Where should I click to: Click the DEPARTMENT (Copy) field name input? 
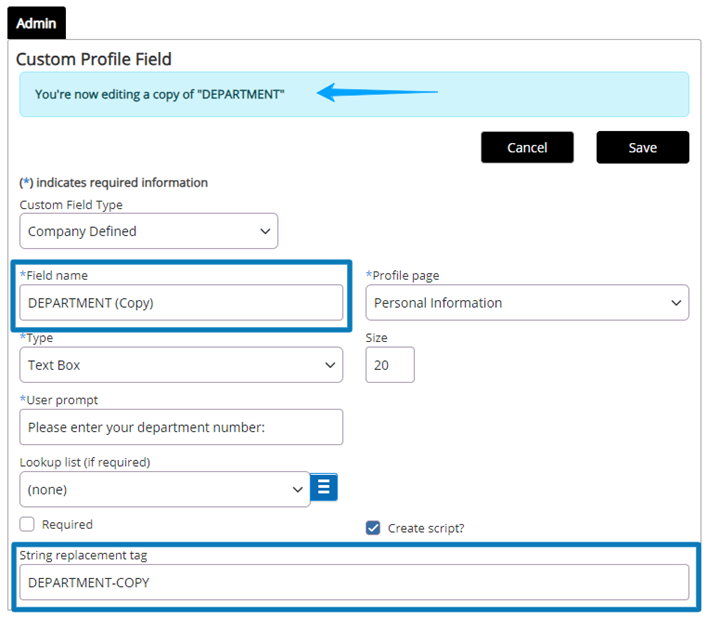point(181,303)
